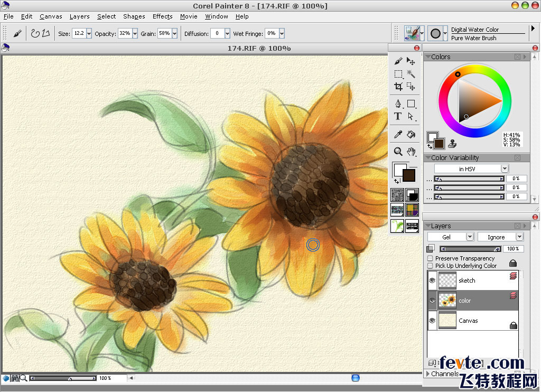Toggle Canvas layer visibility eye
541x392 pixels.
[432, 321]
